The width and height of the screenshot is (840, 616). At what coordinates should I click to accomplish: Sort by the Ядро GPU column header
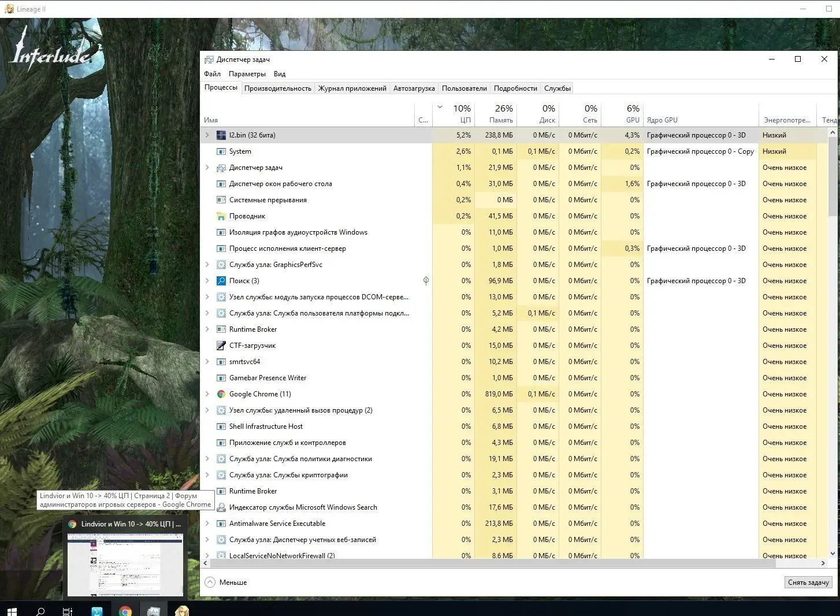point(701,114)
